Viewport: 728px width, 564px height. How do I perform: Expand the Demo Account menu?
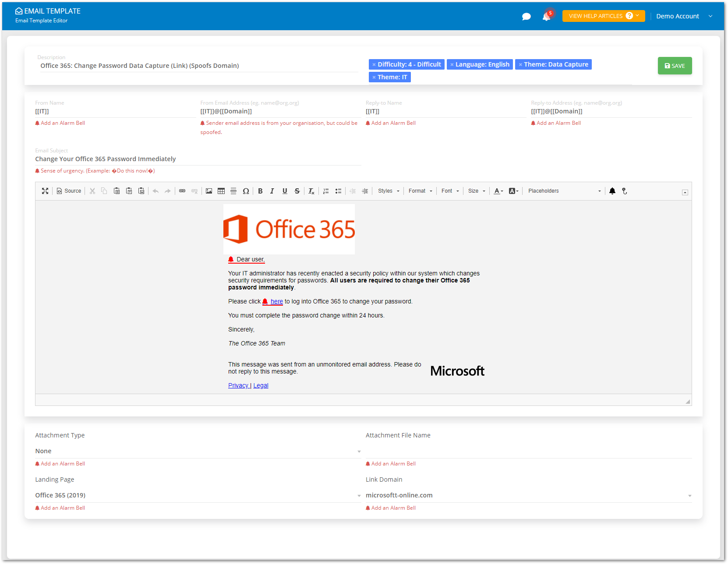point(684,16)
